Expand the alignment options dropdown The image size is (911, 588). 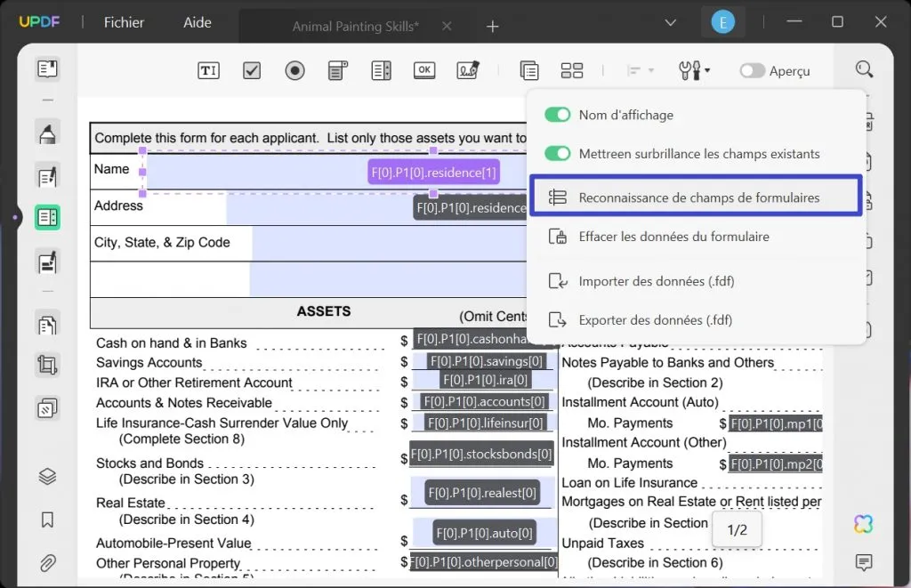point(641,71)
